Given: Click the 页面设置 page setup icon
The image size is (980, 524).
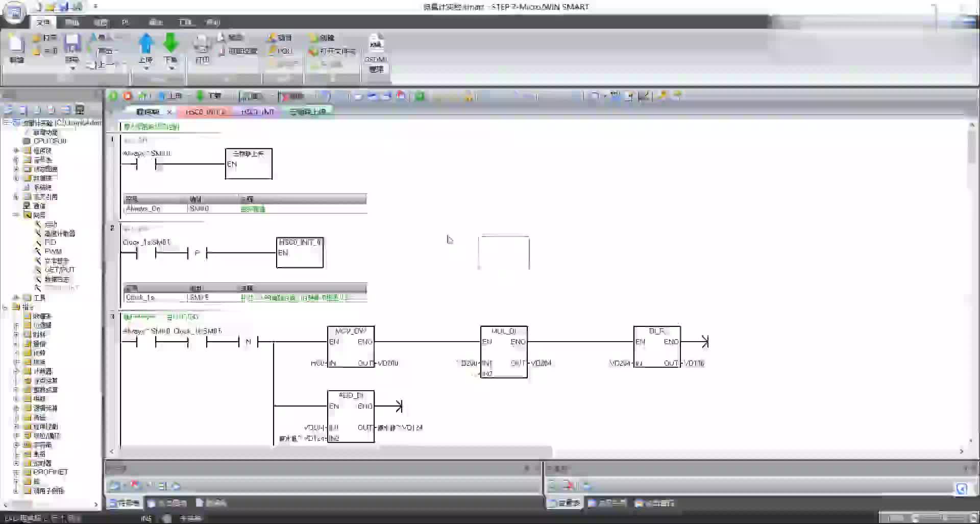Looking at the screenshot, I should pos(238,51).
